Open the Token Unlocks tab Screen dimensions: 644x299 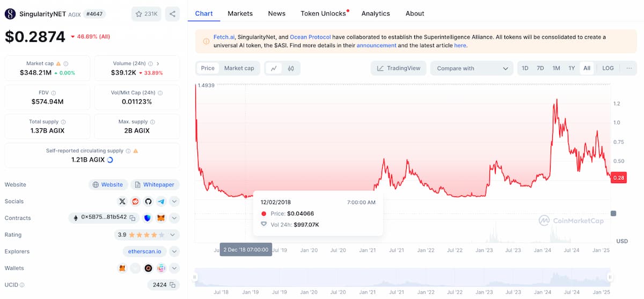click(324, 13)
